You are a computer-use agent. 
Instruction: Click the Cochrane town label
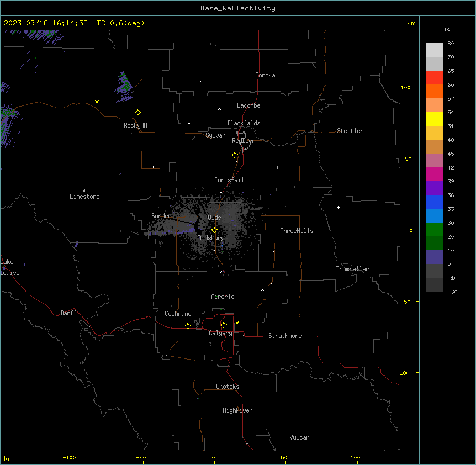(x=178, y=314)
